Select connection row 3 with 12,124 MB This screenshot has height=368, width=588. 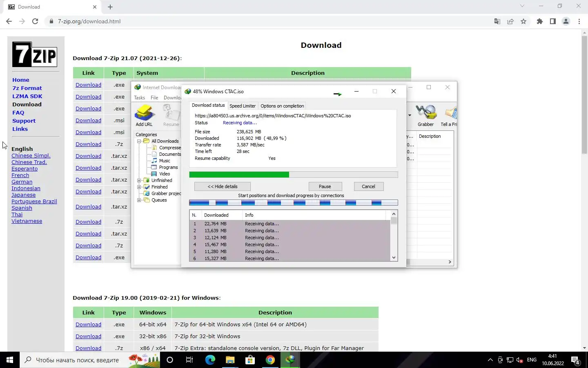[290, 238]
